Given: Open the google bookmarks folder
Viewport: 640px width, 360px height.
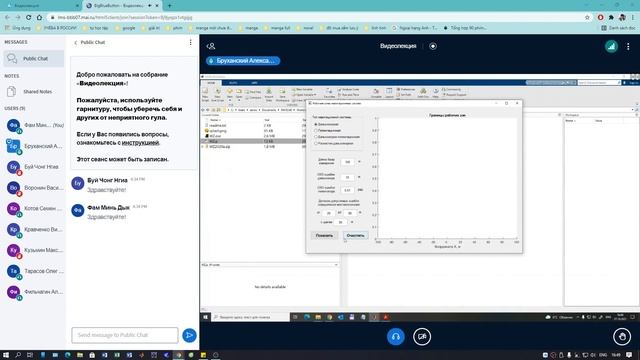Looking at the screenshot, I should pos(125,28).
